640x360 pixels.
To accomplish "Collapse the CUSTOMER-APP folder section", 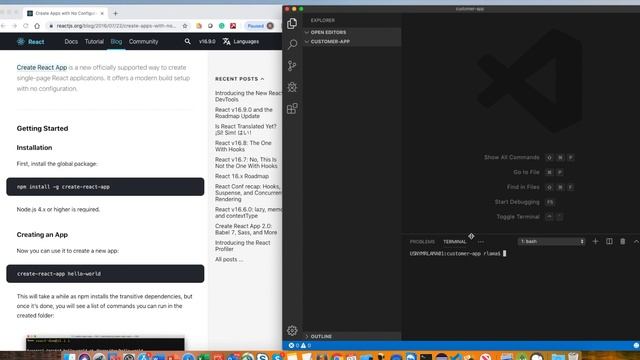I will tap(352, 42).
